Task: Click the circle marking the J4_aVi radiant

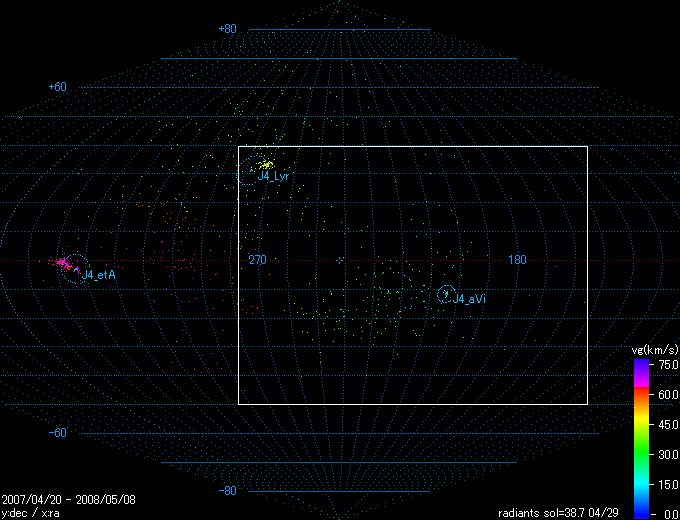Action: point(446,294)
